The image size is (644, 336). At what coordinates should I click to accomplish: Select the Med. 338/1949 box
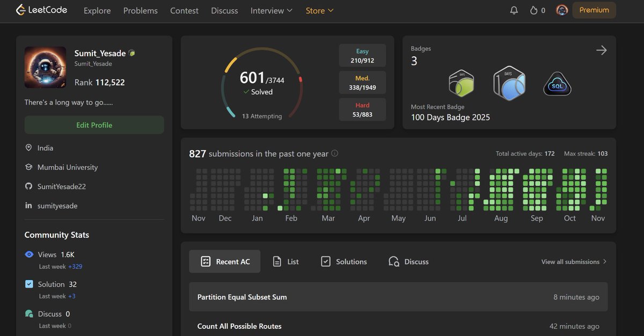(362, 82)
